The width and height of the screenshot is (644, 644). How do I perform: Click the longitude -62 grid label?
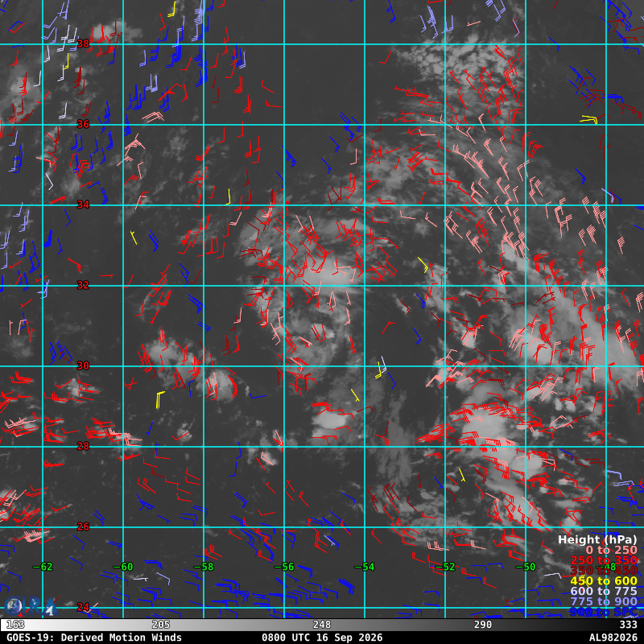pos(43,567)
